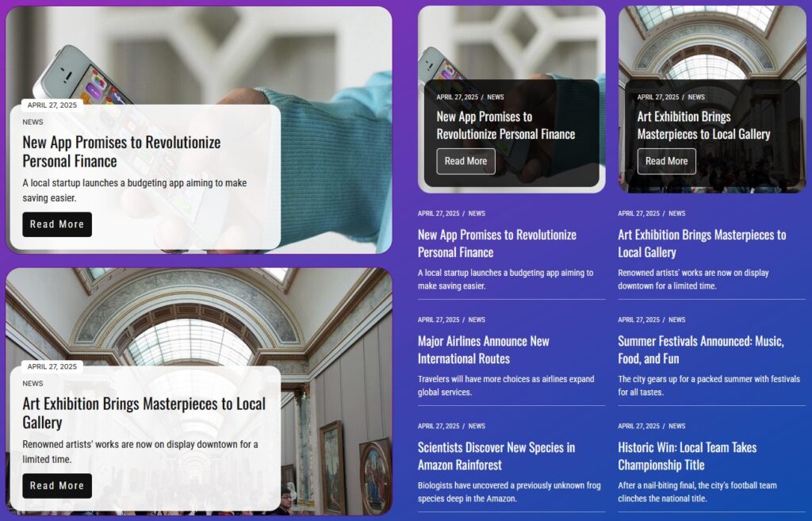
Task: Click the NEWS category above the Major Airlines headline
Action: click(477, 320)
